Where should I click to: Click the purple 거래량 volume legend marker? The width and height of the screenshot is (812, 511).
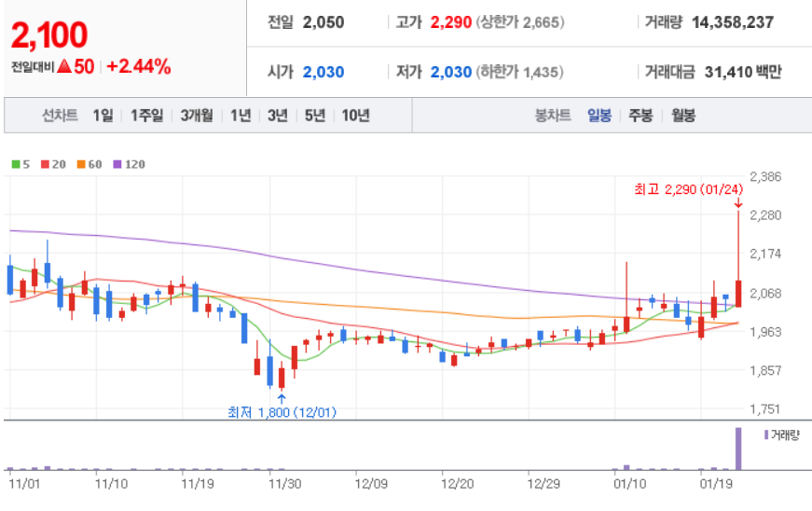(766, 435)
